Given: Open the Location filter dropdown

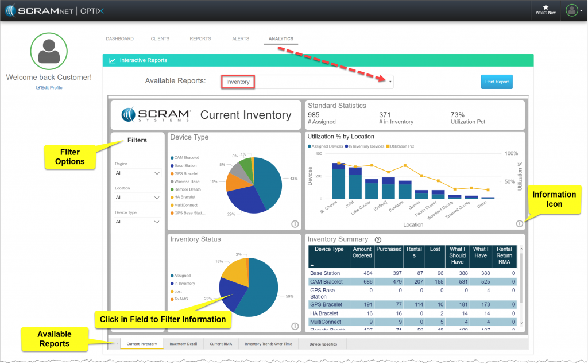Looking at the screenshot, I should [137, 197].
